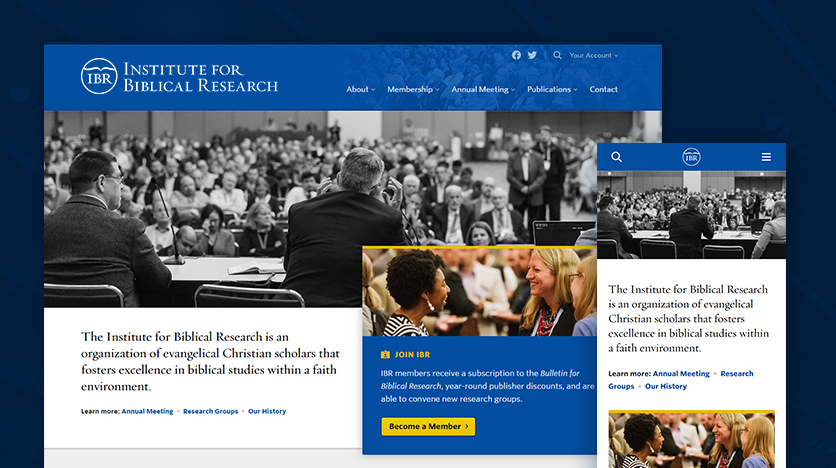Open the Facebook icon in desktop header

coord(516,55)
